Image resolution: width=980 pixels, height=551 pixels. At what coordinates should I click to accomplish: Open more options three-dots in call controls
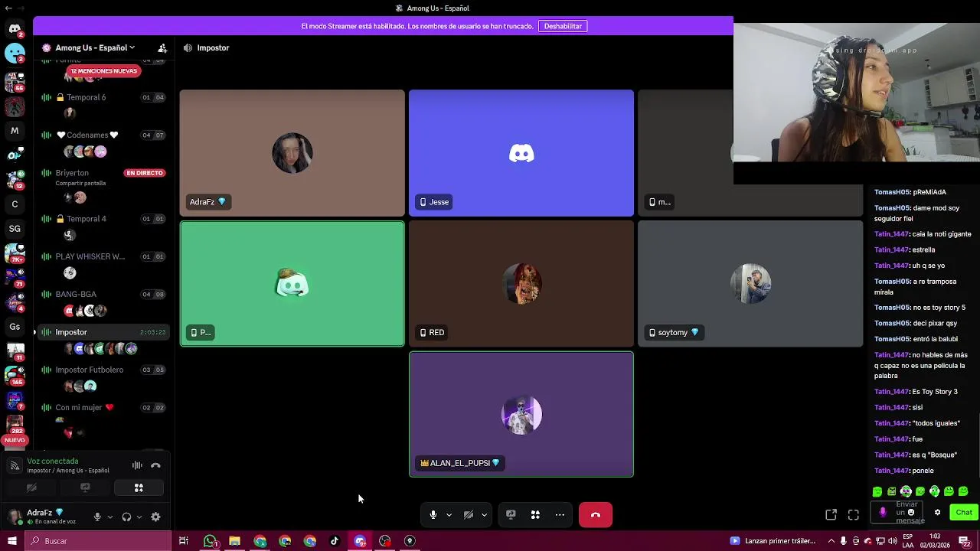pos(560,515)
